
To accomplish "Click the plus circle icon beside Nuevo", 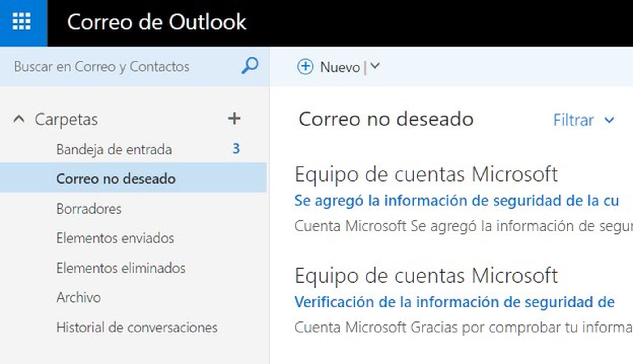I will point(305,67).
